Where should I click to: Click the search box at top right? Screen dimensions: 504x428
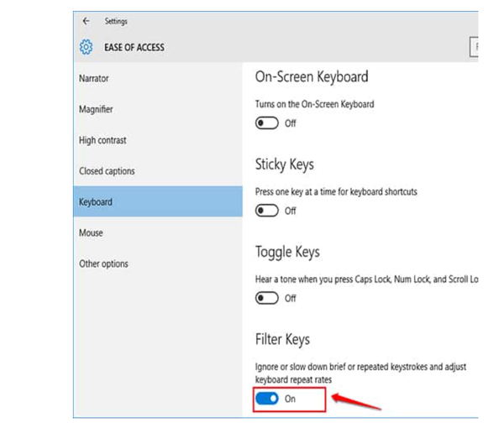pyautogui.click(x=473, y=48)
